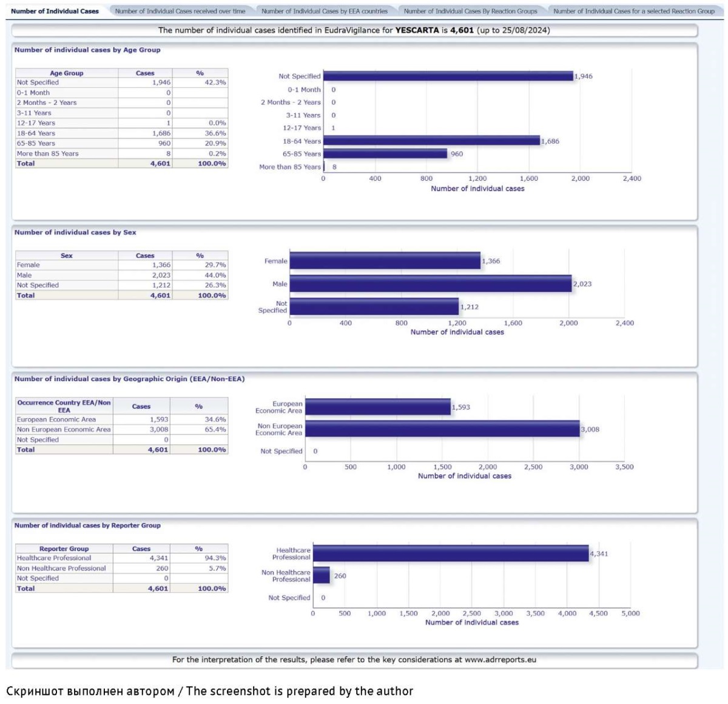This screenshot has height=704, width=728.
Task: Switch to the Number of Individual Cases tab
Action: click(x=55, y=11)
